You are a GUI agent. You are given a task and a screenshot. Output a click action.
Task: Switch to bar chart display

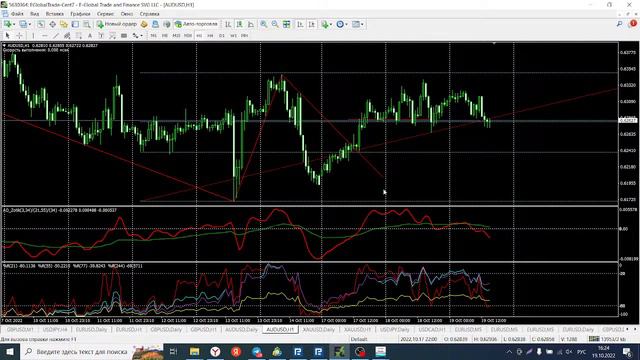[228, 24]
